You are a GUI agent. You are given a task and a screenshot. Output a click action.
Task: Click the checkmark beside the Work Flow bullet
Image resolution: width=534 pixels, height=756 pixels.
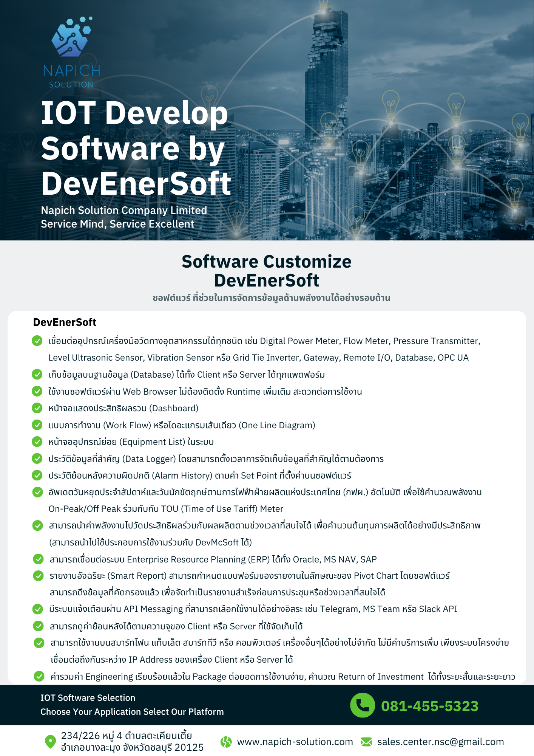[37, 425]
